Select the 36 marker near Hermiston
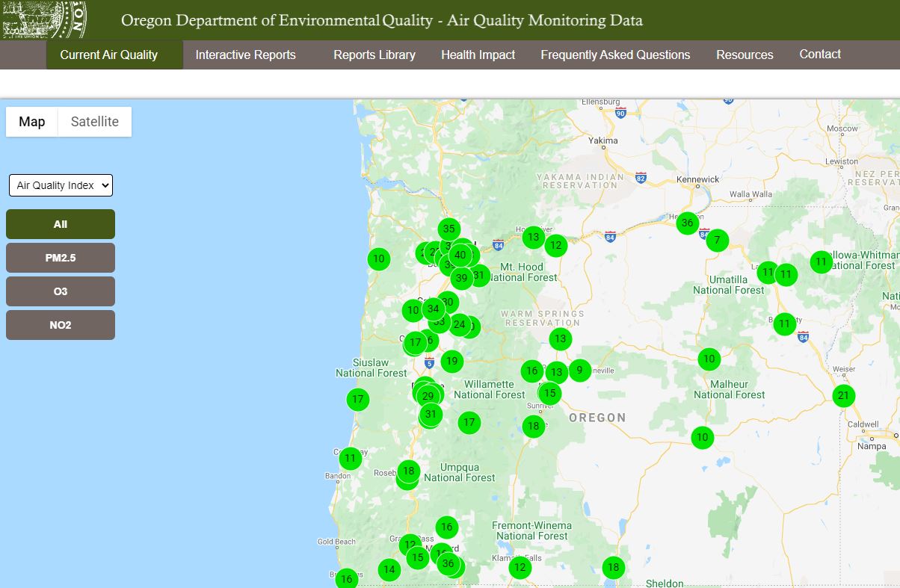900x588 pixels. 687,223
